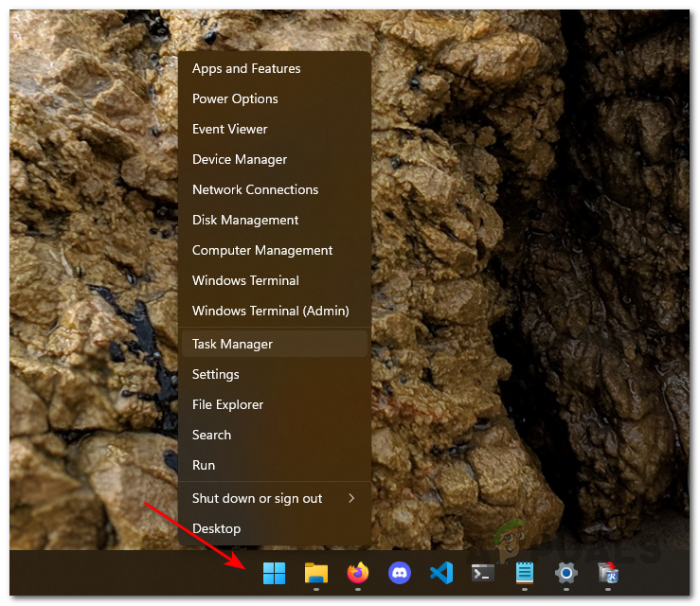
Task: Open Visual Studio Code taskbar icon
Action: pyautogui.click(x=440, y=573)
